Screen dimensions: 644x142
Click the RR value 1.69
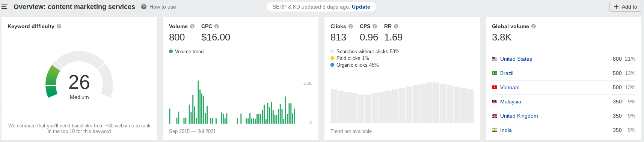point(393,37)
